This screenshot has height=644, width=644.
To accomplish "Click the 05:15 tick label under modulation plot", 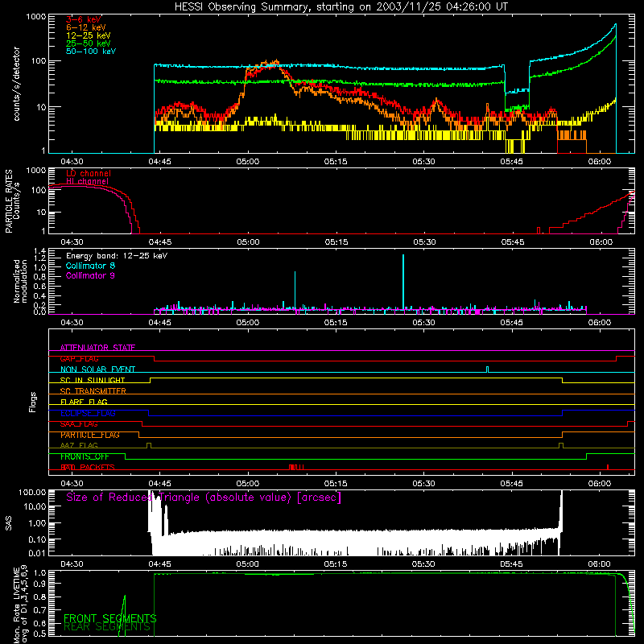I will tap(336, 323).
